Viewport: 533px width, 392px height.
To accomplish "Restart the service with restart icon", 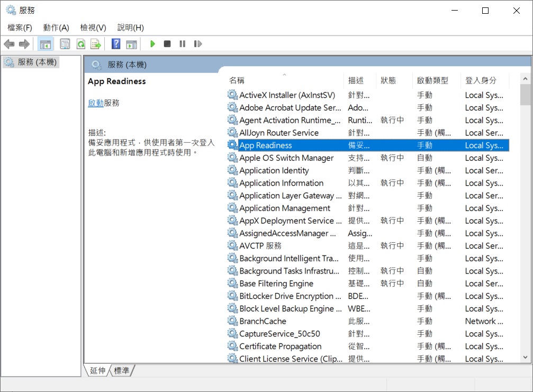I will click(x=198, y=44).
